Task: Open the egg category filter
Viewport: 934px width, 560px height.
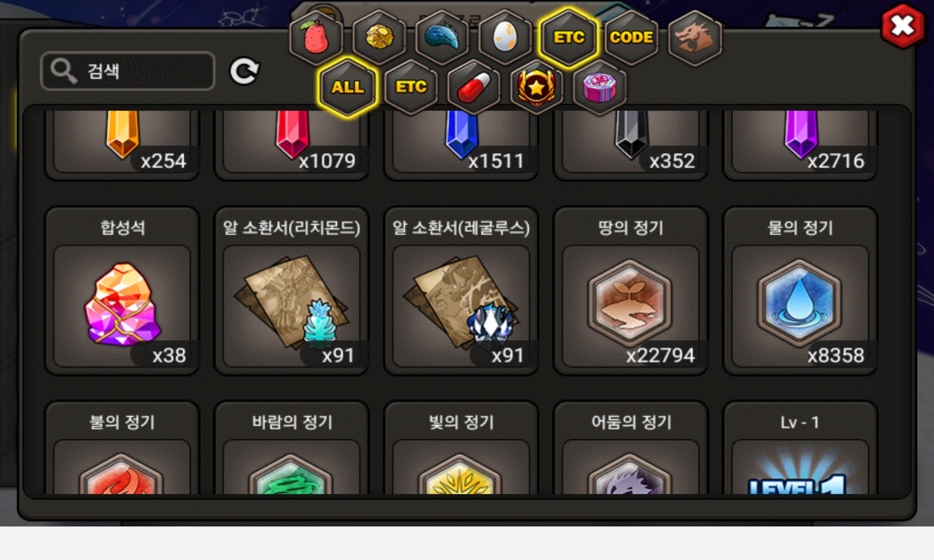Action: pos(505,37)
